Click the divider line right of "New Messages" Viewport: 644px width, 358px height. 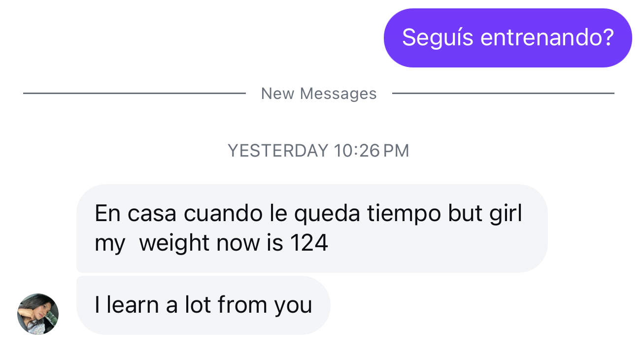503,93
